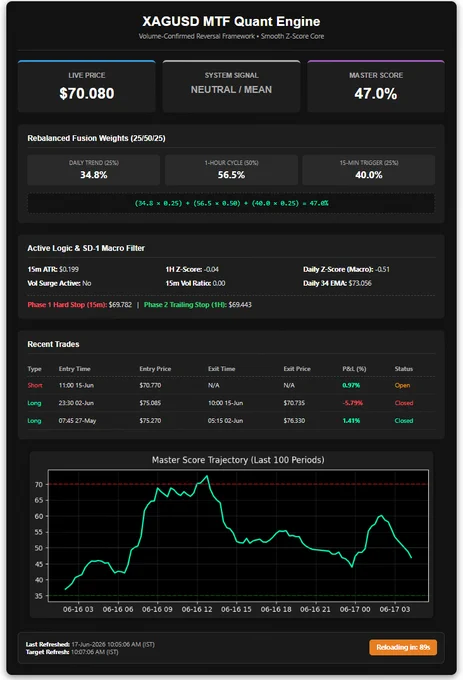Click the -5.79% P&L value
This screenshot has width=463, height=680.
352,403
